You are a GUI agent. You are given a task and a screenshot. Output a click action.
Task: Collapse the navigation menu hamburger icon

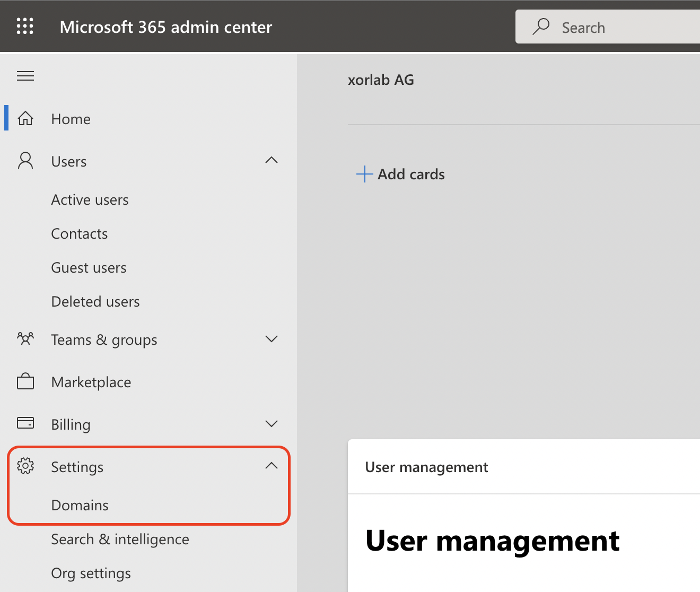(25, 76)
